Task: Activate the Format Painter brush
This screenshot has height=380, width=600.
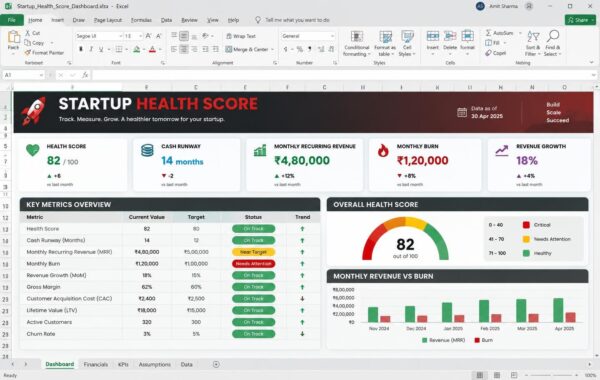Action: 28,53
